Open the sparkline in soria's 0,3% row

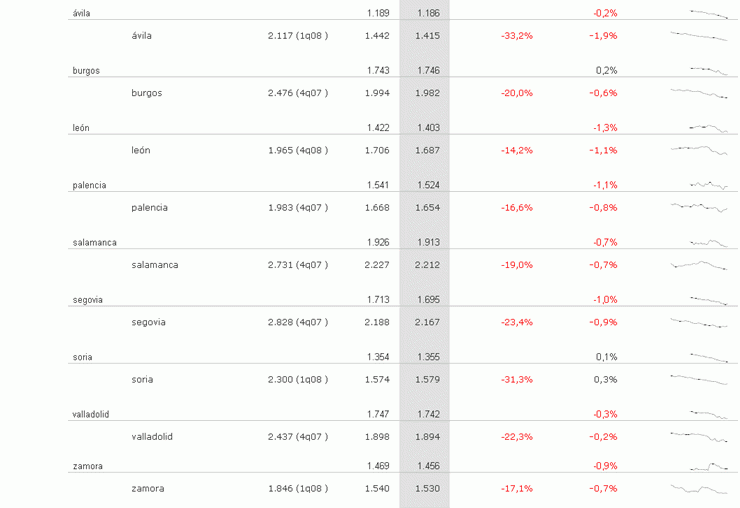(698, 379)
